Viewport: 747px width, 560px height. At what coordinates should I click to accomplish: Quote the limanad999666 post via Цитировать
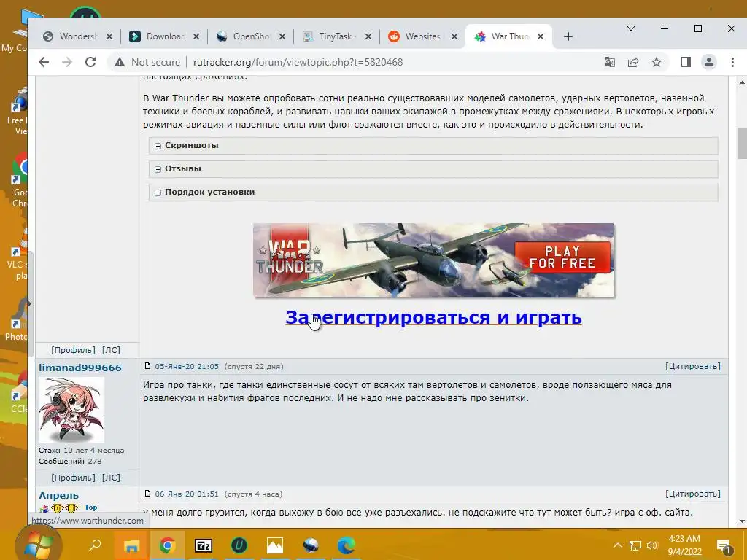(693, 366)
